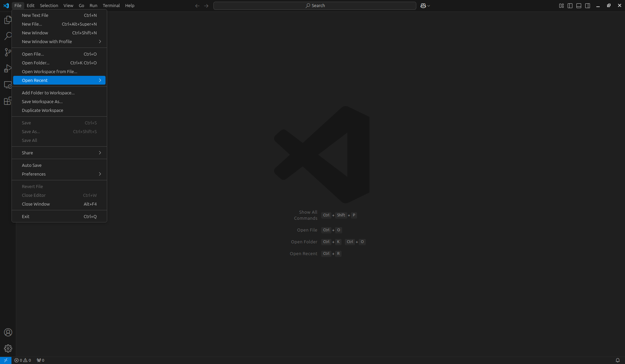
Task: Click the Customize Layout icon
Action: [561, 6]
